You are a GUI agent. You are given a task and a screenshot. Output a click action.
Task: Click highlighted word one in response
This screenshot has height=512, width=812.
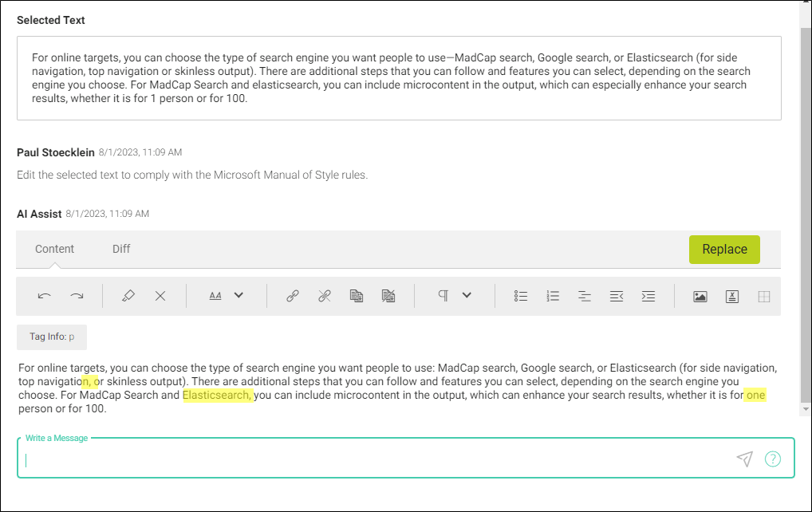(x=755, y=395)
